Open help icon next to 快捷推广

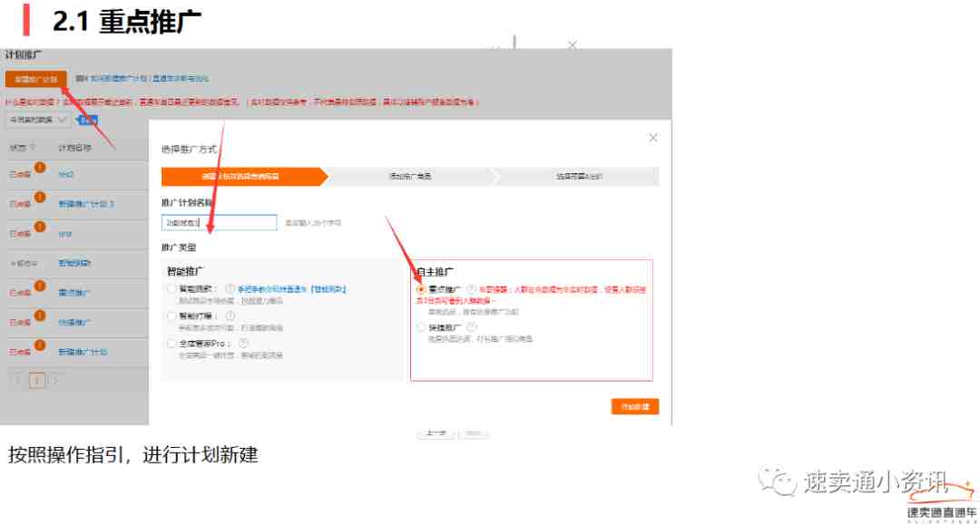[x=471, y=326]
